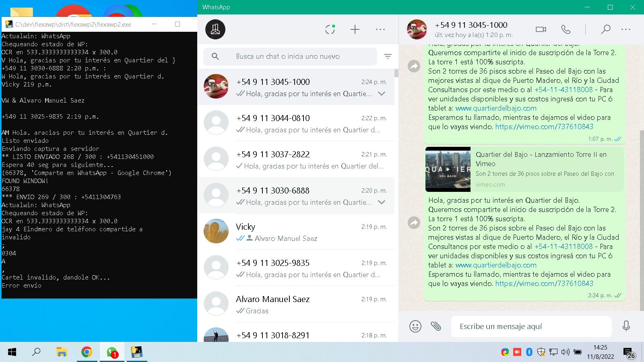Open the WhatsApp Status updates icon
644x362 pixels.
pyautogui.click(x=330, y=29)
